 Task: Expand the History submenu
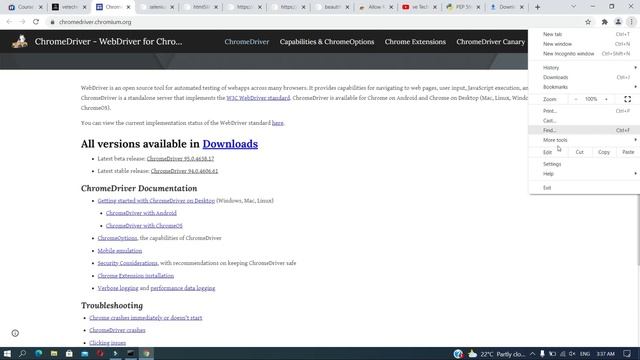pos(584,68)
